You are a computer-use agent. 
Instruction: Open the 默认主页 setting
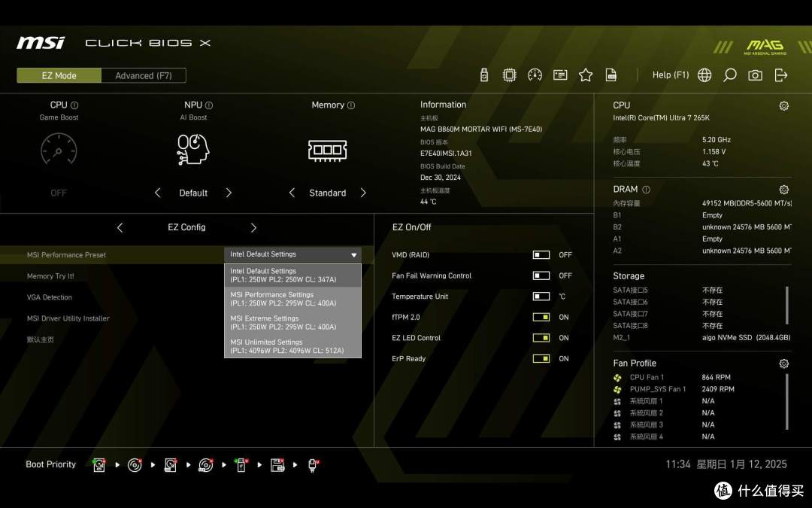click(x=41, y=339)
